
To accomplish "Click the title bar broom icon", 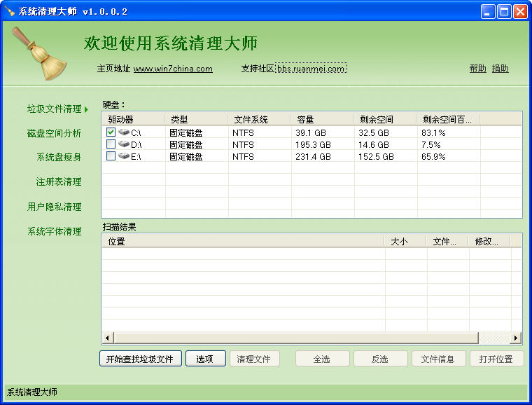I will point(10,12).
